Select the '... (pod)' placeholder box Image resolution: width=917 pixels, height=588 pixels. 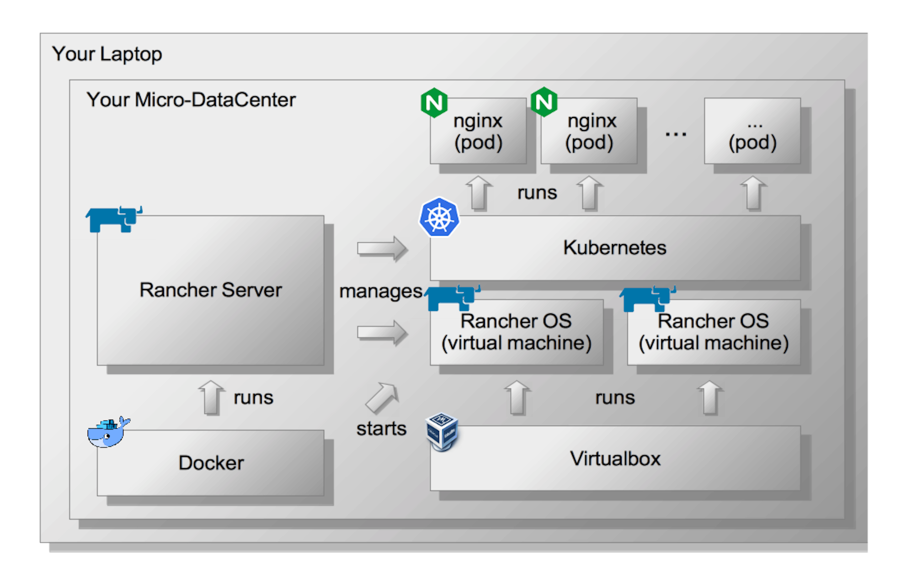[x=752, y=131]
